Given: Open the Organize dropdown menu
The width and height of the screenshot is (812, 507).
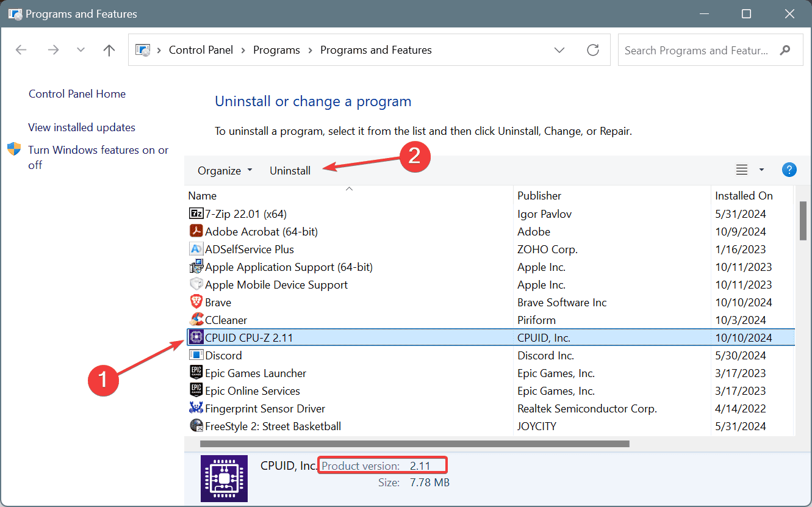Looking at the screenshot, I should (225, 171).
